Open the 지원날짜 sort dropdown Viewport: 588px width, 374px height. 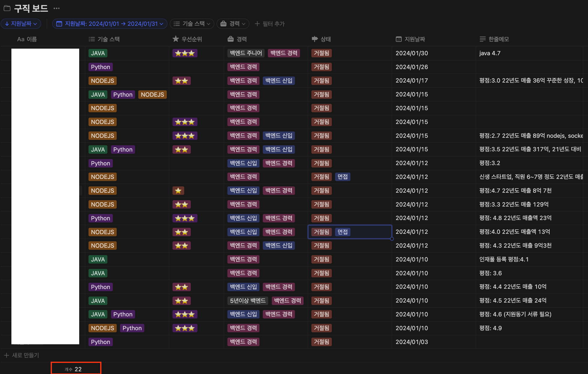[21, 24]
